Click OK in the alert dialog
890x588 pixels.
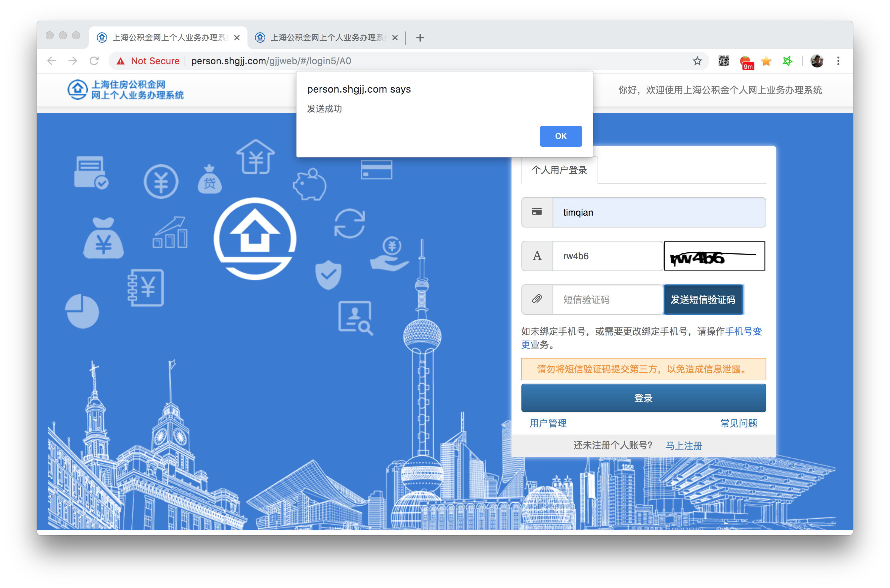point(560,136)
